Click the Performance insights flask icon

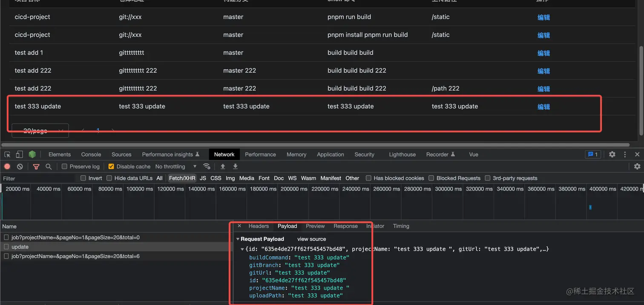coord(197,154)
